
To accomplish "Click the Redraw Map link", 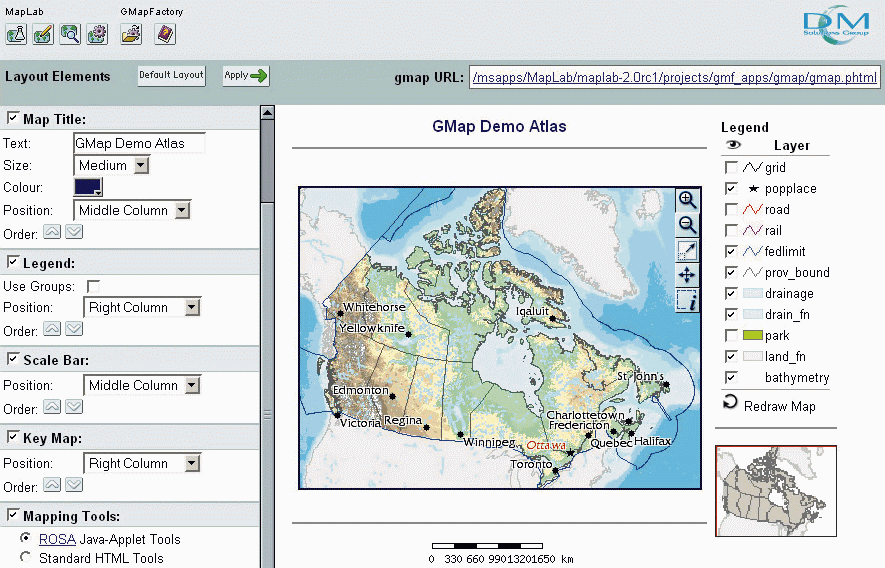I will [779, 407].
